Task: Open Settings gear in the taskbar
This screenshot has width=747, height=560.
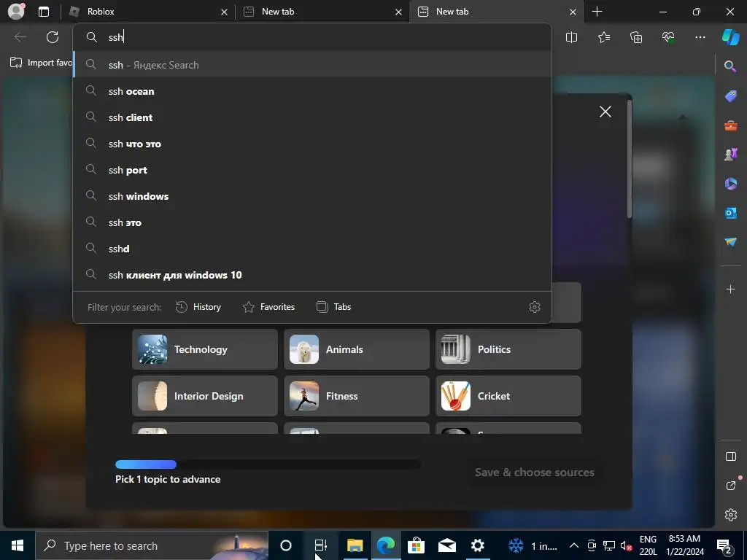Action: (x=477, y=545)
